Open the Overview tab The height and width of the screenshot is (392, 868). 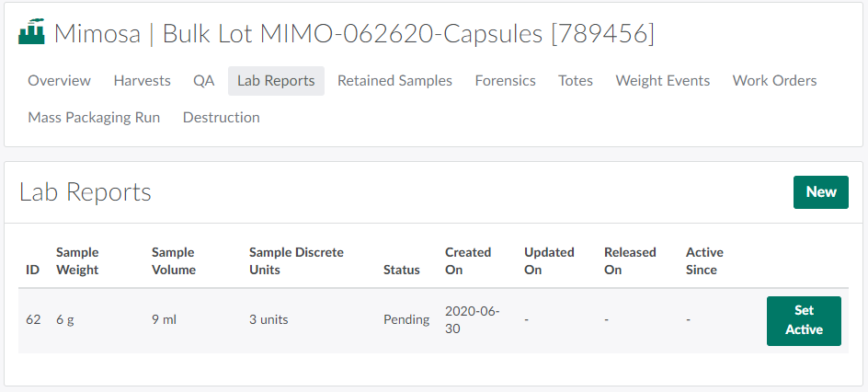coord(59,81)
